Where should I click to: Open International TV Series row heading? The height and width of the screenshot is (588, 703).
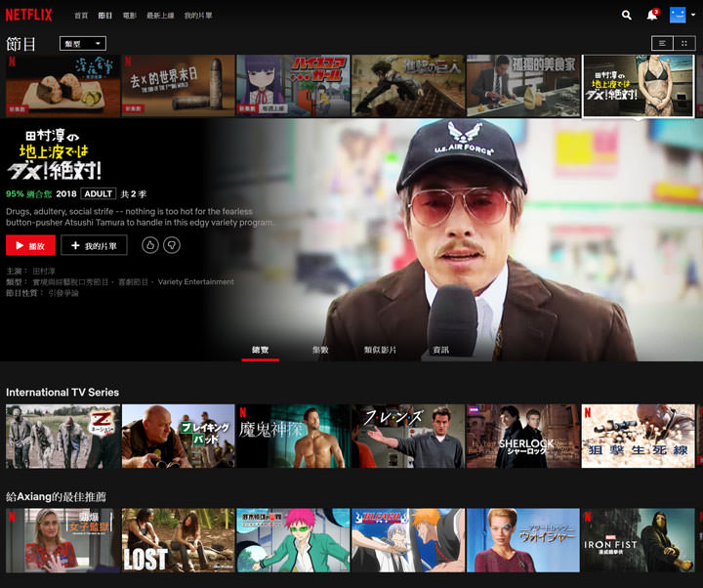(x=62, y=393)
